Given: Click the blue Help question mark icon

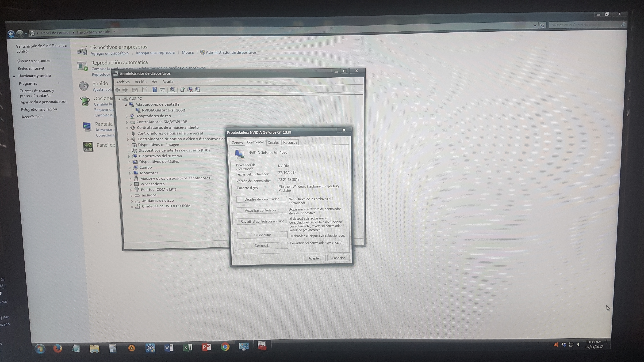Looking at the screenshot, I should (155, 89).
